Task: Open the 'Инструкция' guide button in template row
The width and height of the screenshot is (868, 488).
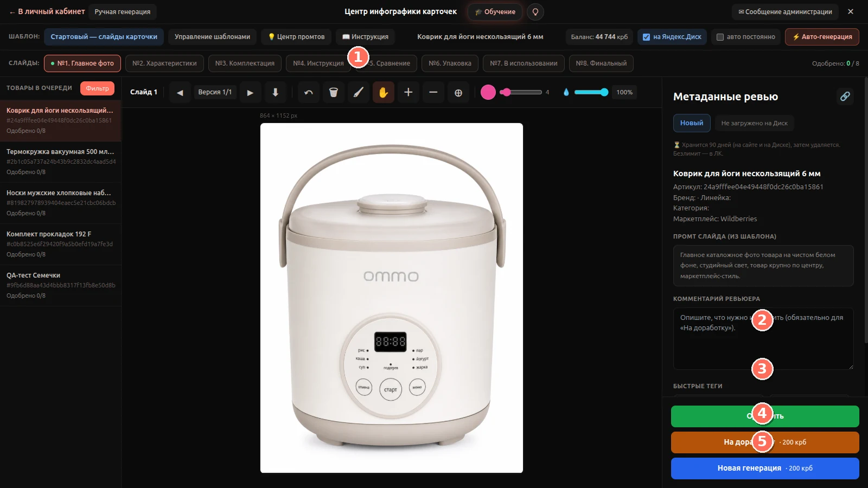Action: click(365, 37)
